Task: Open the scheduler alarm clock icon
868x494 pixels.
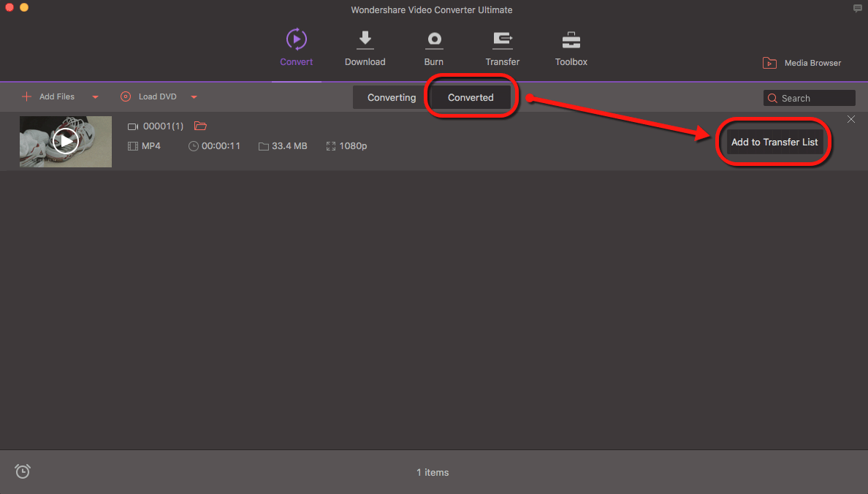Action: point(23,471)
